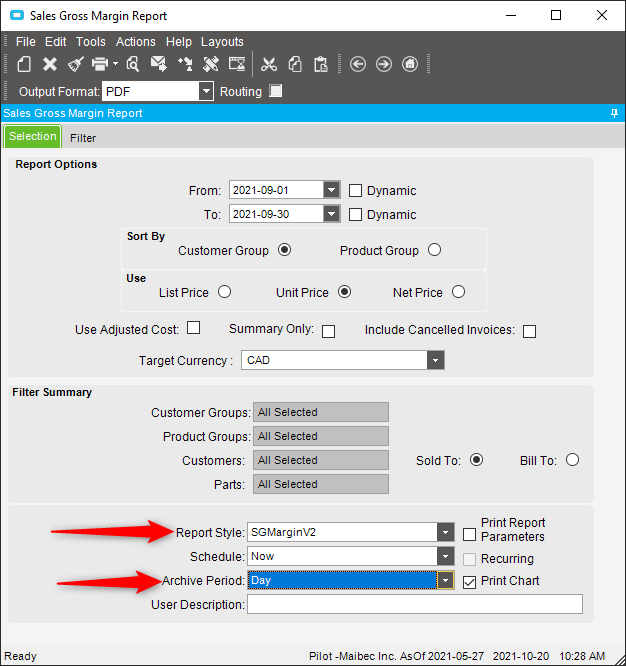
Task: Open the Edit menu
Action: [56, 42]
